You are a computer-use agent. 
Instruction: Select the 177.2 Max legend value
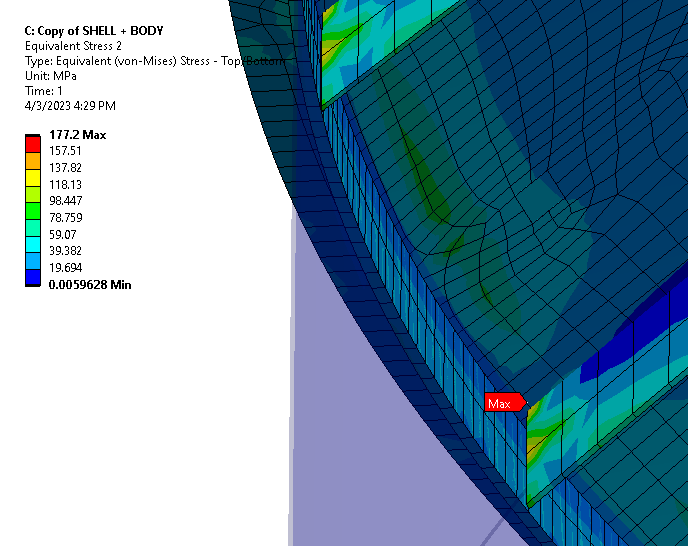[x=77, y=135]
